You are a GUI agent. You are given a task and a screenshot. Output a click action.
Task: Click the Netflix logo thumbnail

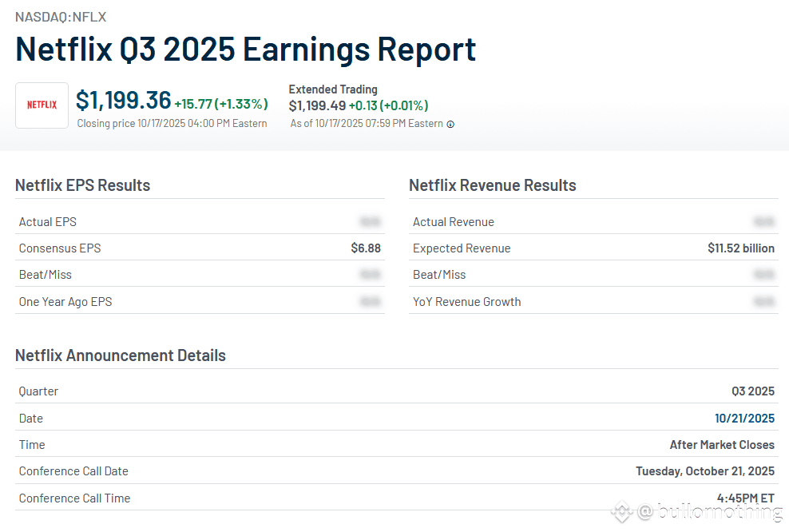pos(42,105)
